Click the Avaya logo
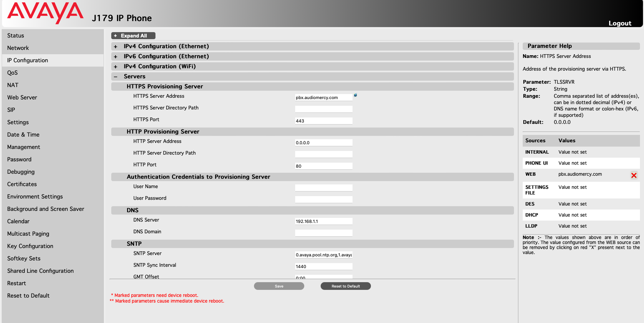 [x=45, y=13]
